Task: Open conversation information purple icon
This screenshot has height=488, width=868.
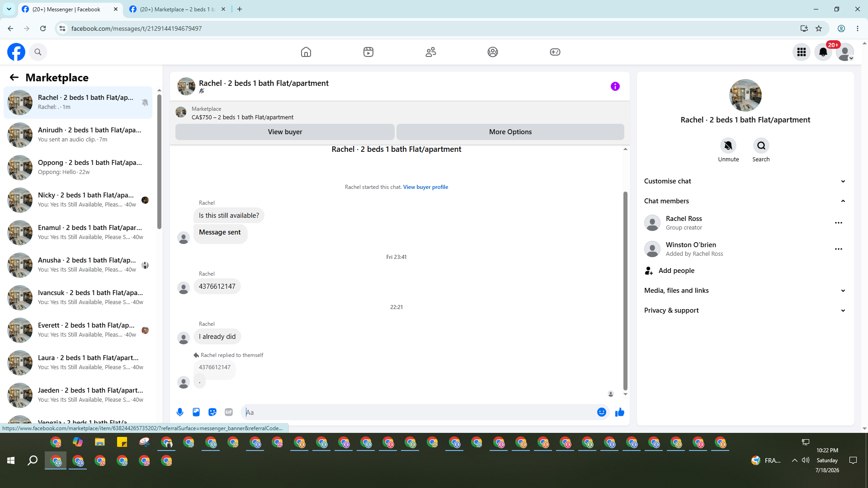Action: coord(615,86)
